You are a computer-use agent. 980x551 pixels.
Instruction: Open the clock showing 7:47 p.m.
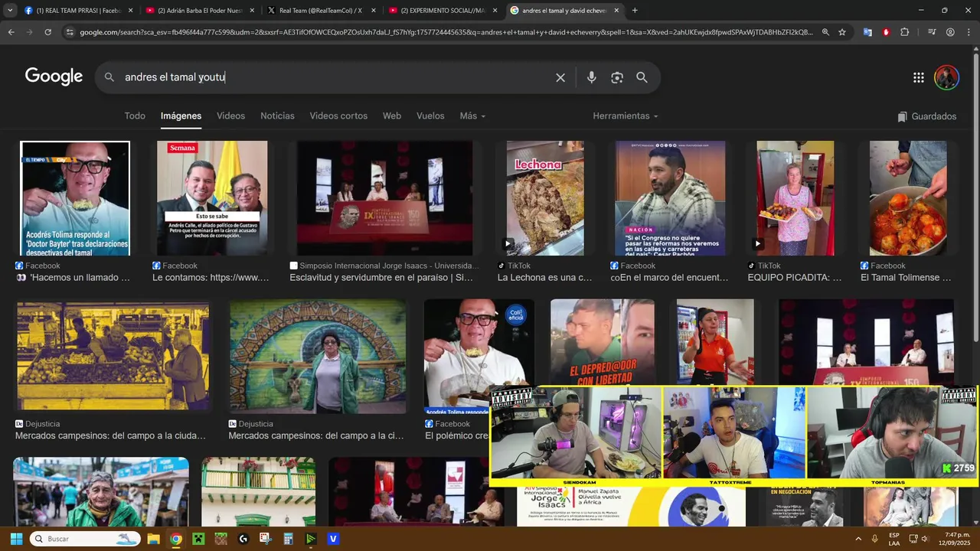(953, 539)
